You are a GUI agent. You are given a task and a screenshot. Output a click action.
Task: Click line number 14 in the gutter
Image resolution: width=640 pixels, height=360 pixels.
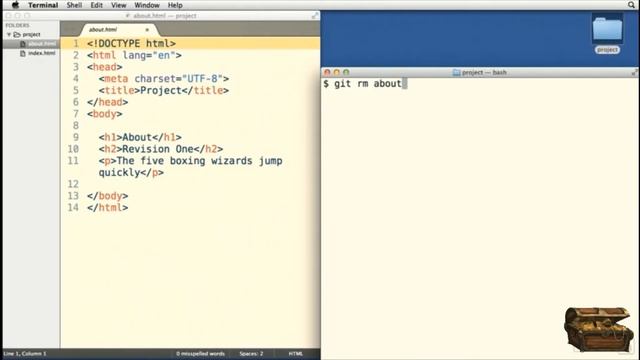[73, 207]
